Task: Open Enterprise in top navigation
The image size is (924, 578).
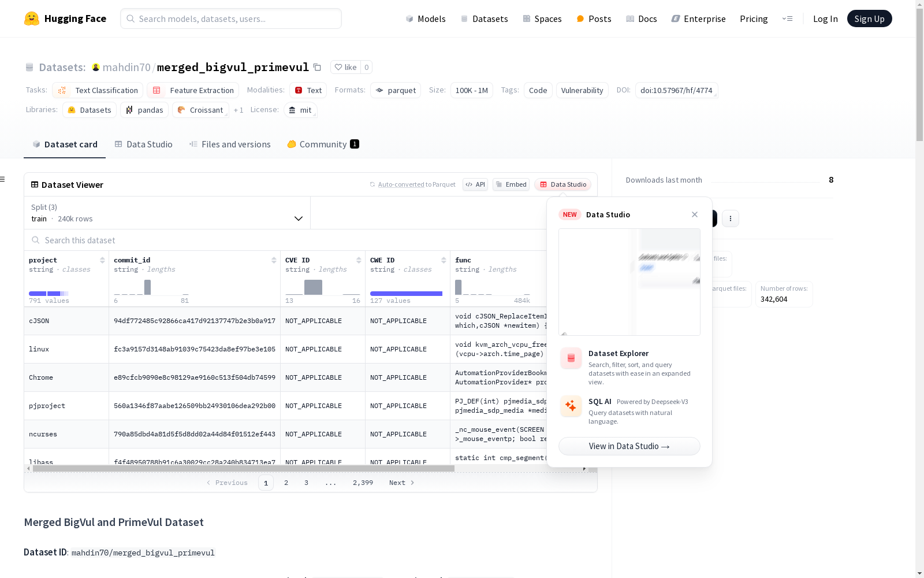Action: [698, 18]
